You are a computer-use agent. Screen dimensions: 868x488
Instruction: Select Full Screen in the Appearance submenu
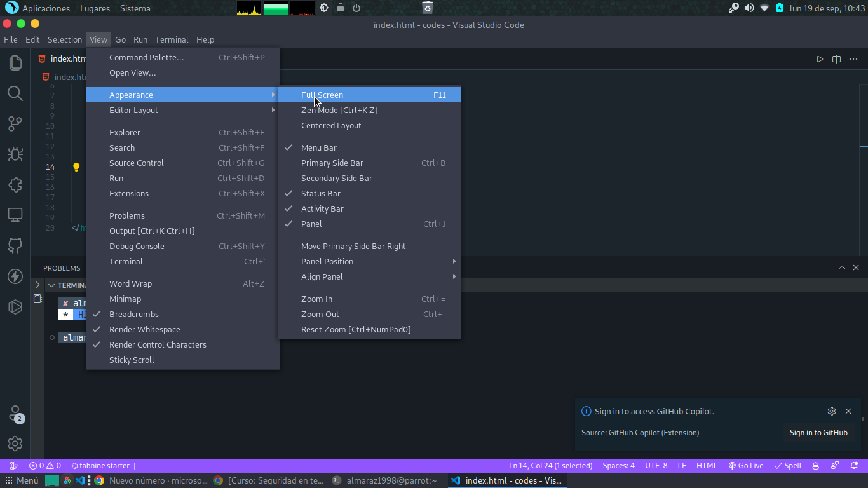pos(322,94)
